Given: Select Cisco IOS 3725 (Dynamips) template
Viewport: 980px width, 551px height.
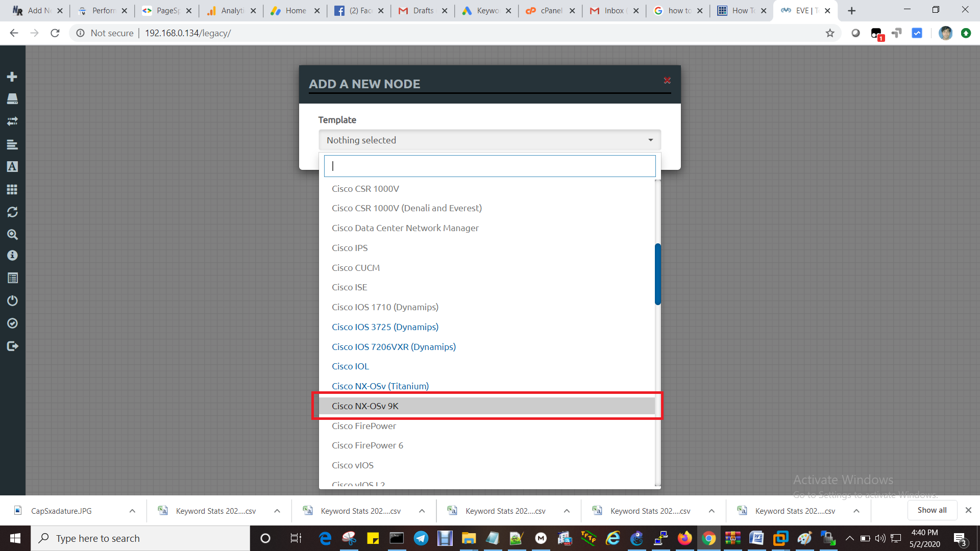Looking at the screenshot, I should (385, 327).
